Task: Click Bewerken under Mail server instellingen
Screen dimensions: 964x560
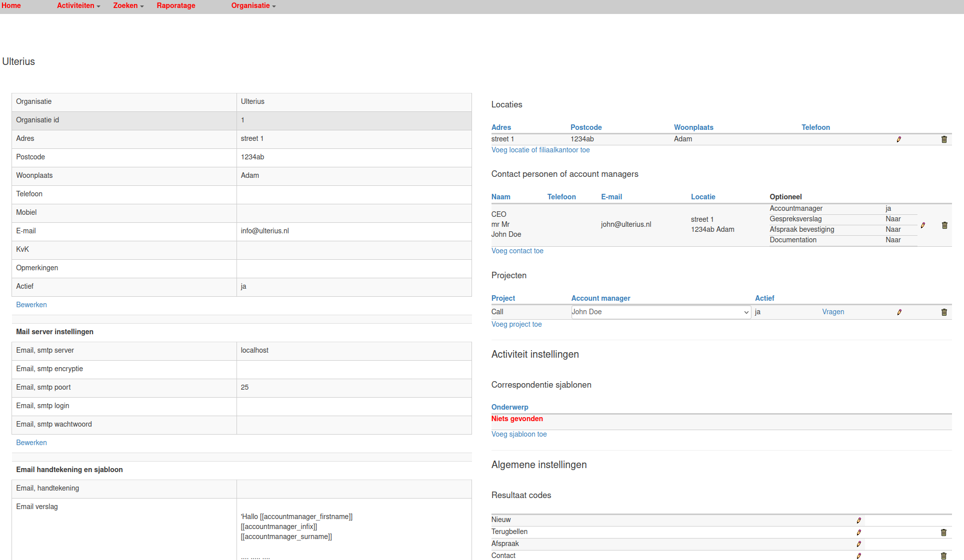Action: pyautogui.click(x=31, y=443)
